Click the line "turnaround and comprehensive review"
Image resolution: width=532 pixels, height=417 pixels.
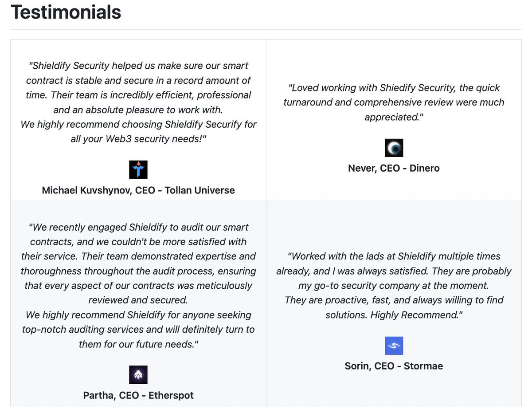[394, 102]
